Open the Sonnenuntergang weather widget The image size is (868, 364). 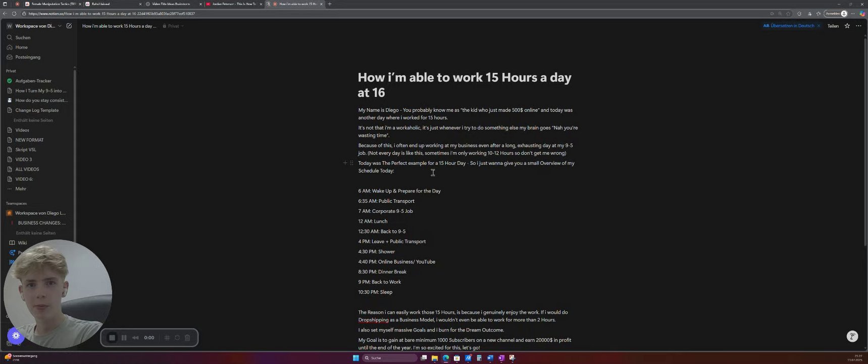(21, 357)
